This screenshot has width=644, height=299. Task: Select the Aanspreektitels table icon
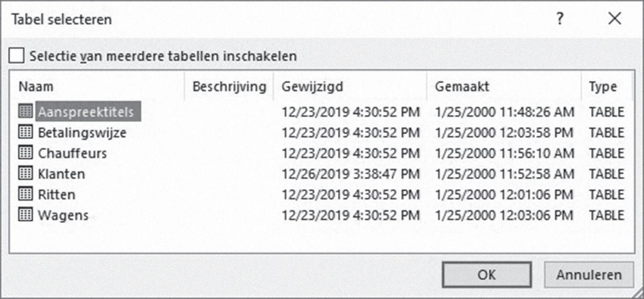pyautogui.click(x=25, y=111)
